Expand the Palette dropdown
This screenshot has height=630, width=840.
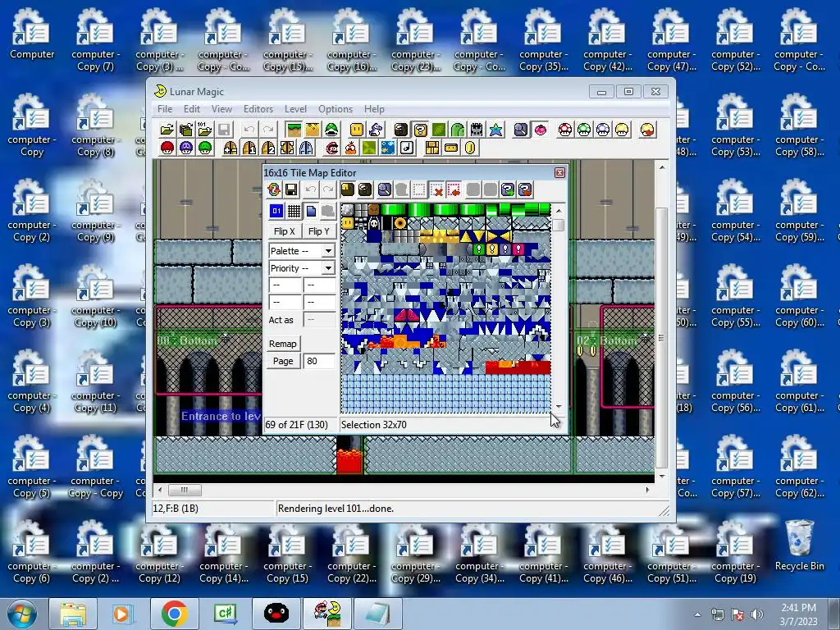click(328, 251)
